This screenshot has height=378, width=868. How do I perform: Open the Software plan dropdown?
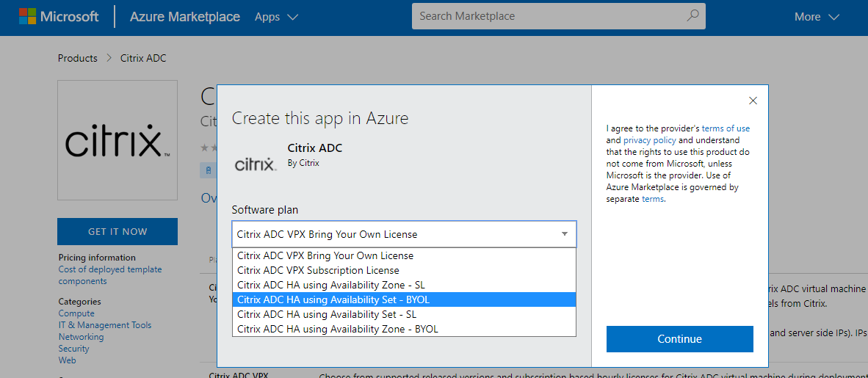tap(404, 234)
